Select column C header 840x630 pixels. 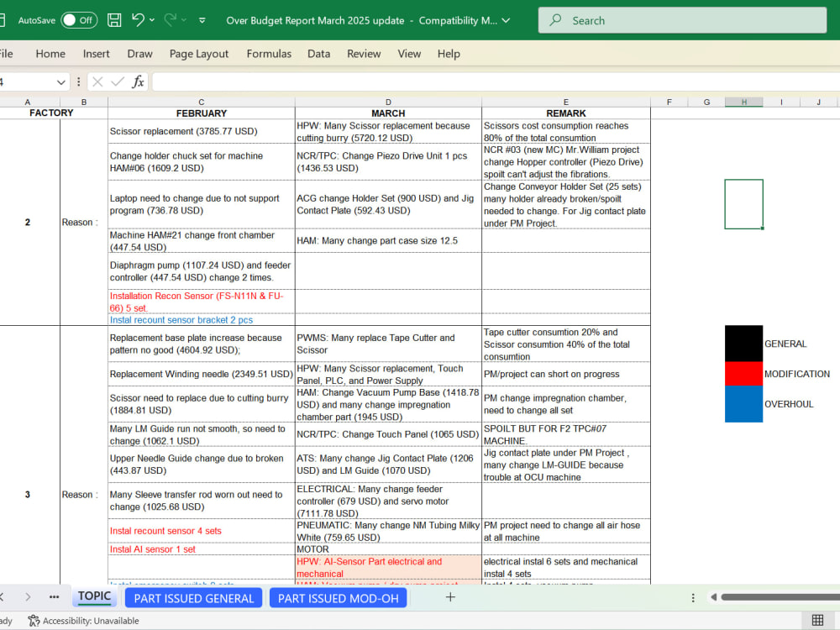tap(202, 102)
